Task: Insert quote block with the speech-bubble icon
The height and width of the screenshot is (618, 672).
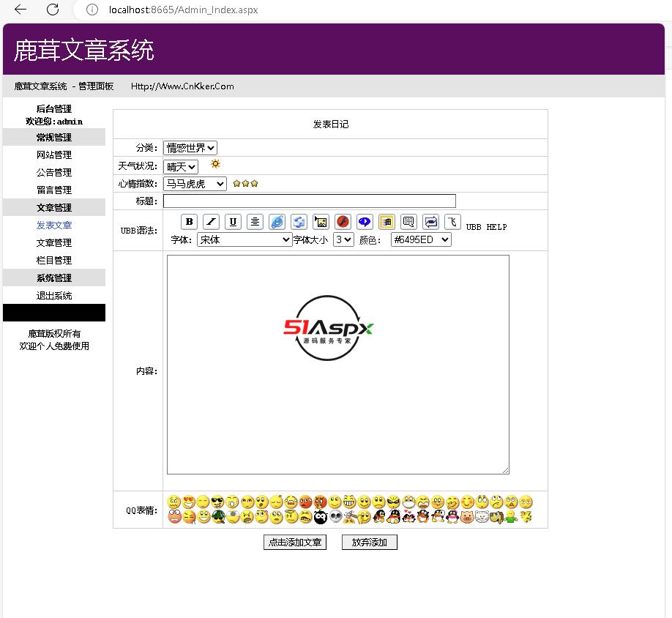Action: tap(408, 222)
